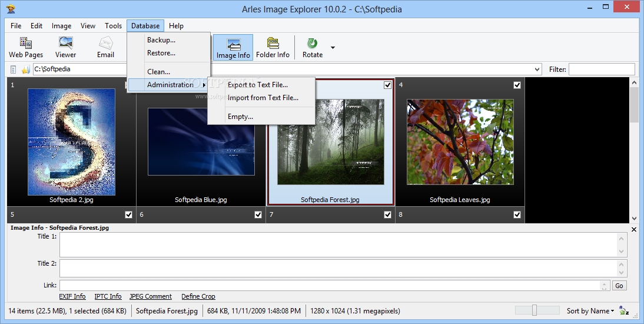Expand the folder path dropdown
Image resolution: width=644 pixels, height=324 pixels.
click(x=537, y=70)
